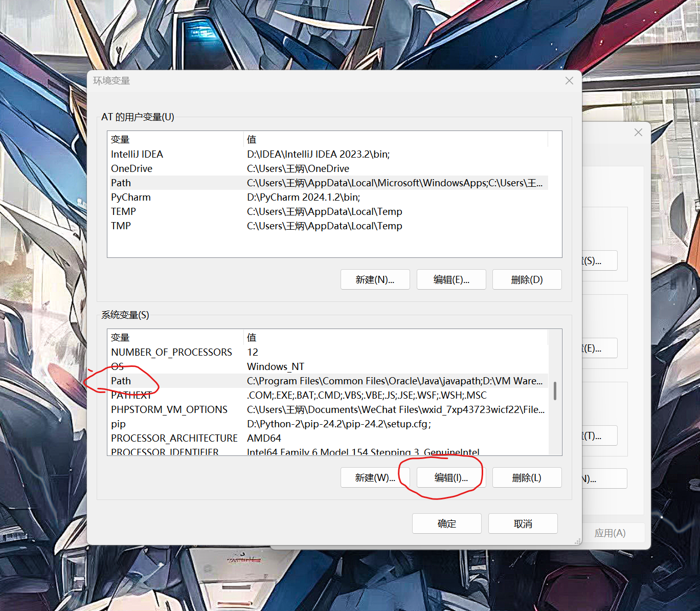
Task: Select PROCESSOR_IDENTIFIER system variable row
Action: click(327, 451)
